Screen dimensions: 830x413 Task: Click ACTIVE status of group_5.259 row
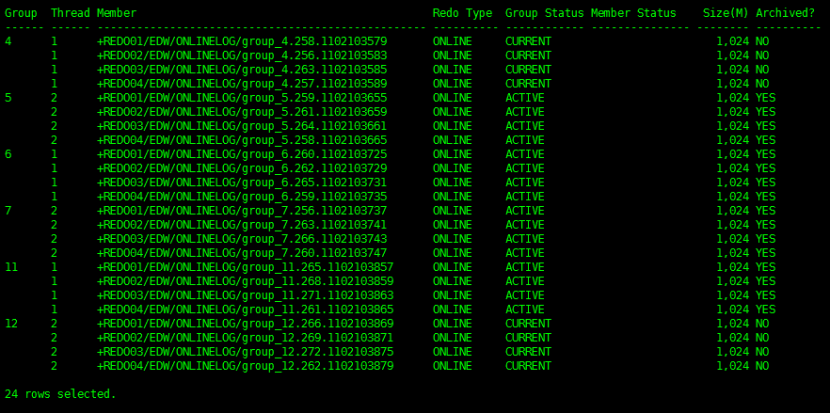click(x=525, y=98)
